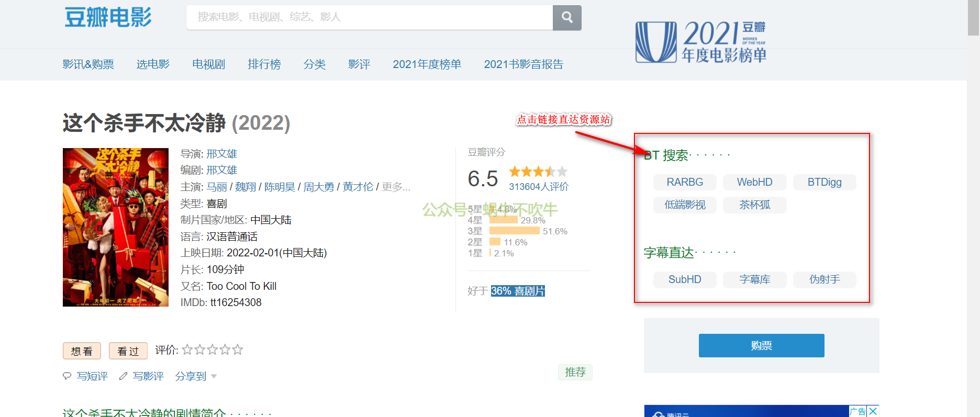Click the speech bubble icon for 写短评
This screenshot has width=980, height=417.
pos(67,376)
